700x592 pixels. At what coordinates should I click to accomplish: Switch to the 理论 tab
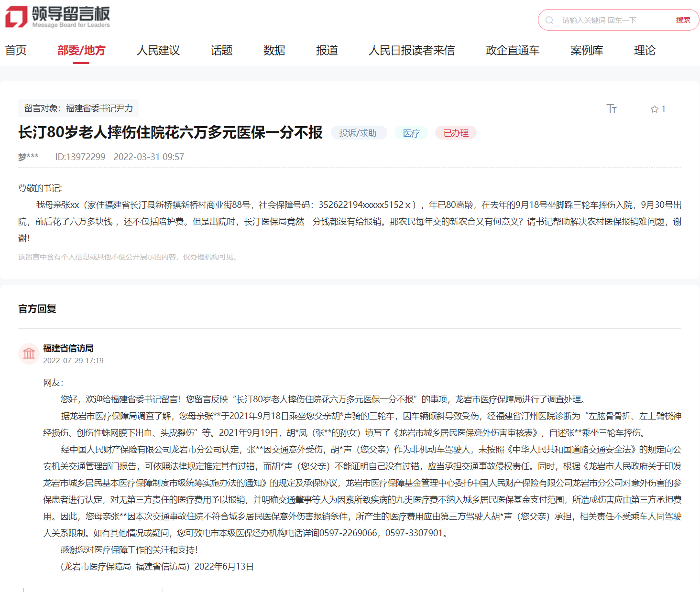tap(645, 50)
